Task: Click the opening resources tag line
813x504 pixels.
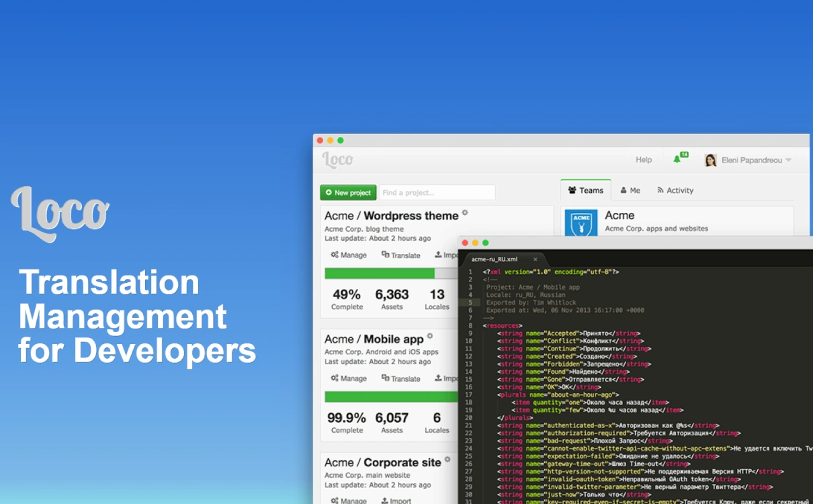Action: 502,326
